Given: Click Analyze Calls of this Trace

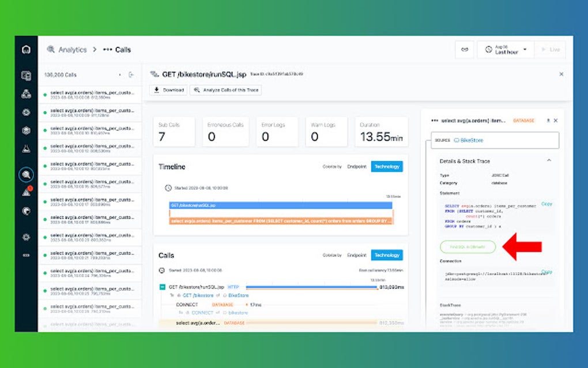Looking at the screenshot, I should pos(226,90).
